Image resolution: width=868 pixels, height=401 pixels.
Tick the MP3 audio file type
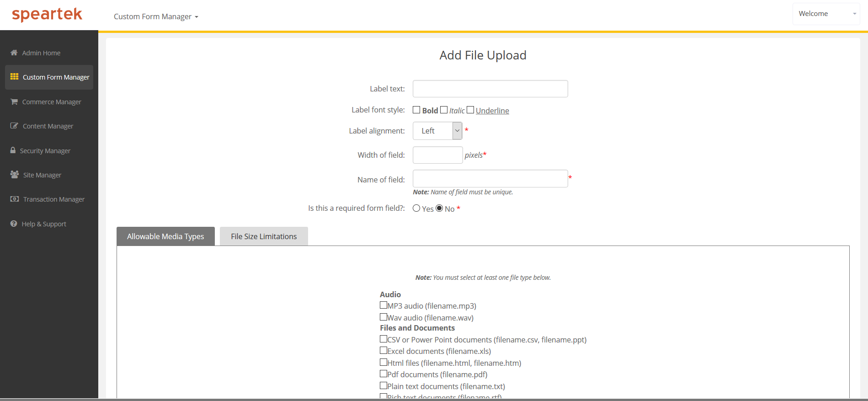point(383,305)
